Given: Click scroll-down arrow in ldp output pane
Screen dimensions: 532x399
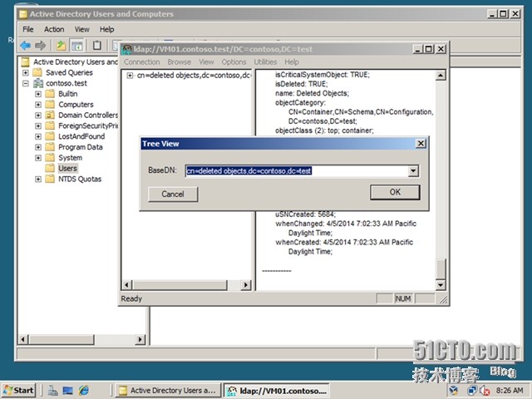Looking at the screenshot, I should pyautogui.click(x=441, y=285).
